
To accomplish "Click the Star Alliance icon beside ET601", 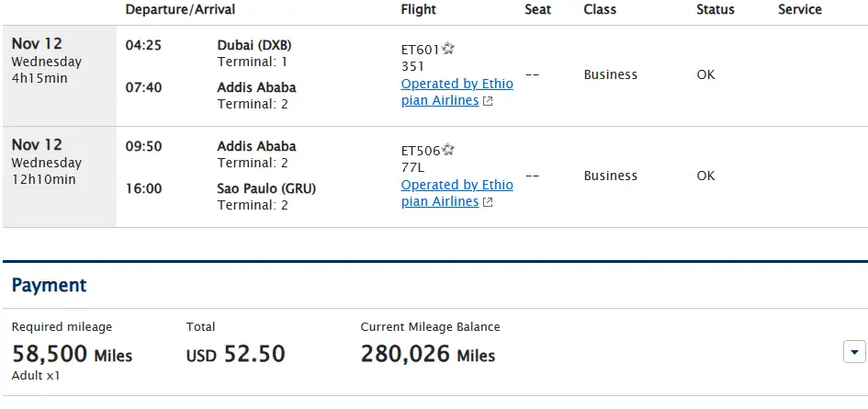I will pos(448,49).
